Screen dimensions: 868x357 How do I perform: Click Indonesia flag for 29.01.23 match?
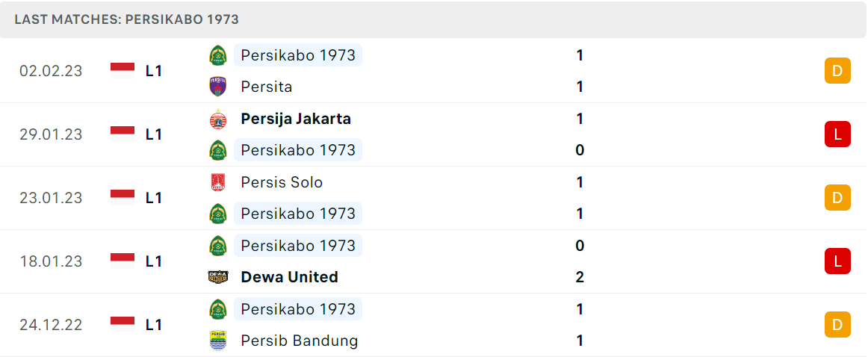tap(123, 134)
